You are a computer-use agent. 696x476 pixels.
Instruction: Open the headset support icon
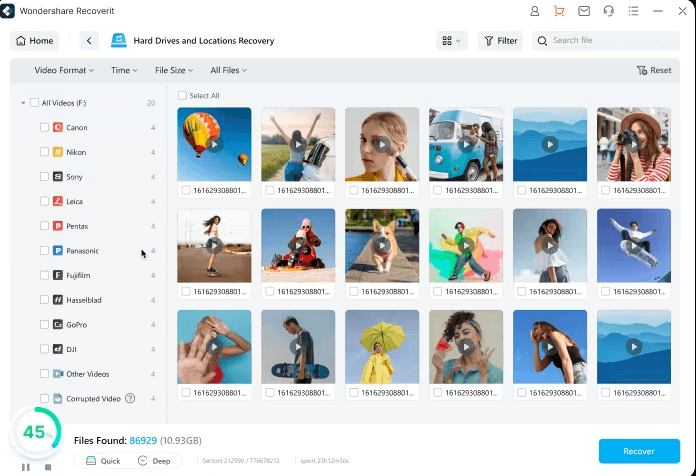[x=609, y=11]
